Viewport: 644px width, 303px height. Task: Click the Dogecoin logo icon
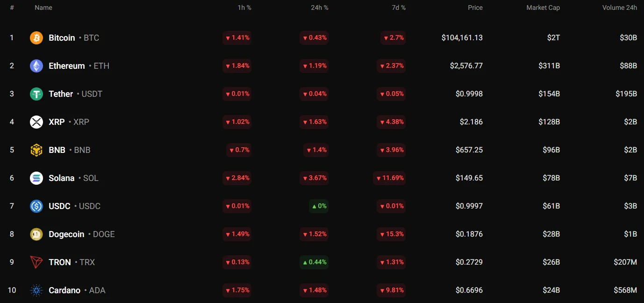(36, 234)
